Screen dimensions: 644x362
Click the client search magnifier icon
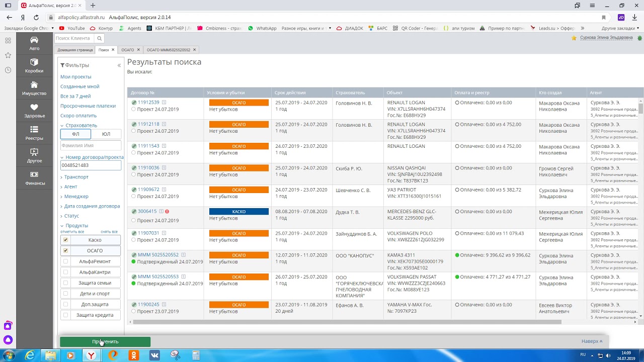click(x=99, y=38)
